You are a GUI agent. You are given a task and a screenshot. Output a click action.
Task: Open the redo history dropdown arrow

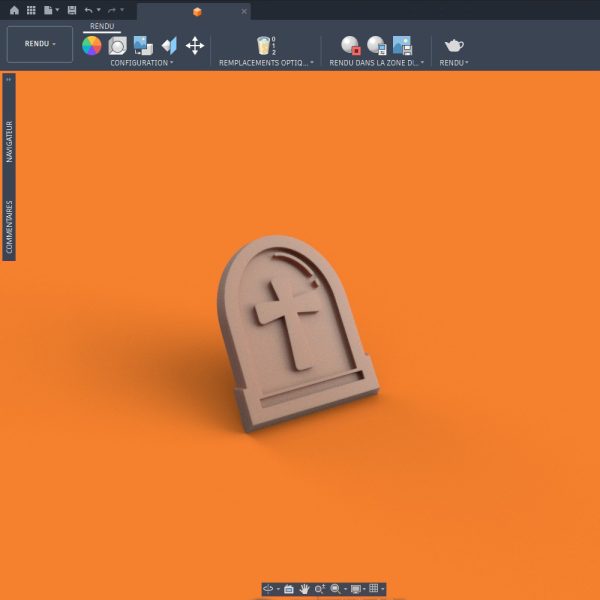click(x=122, y=10)
